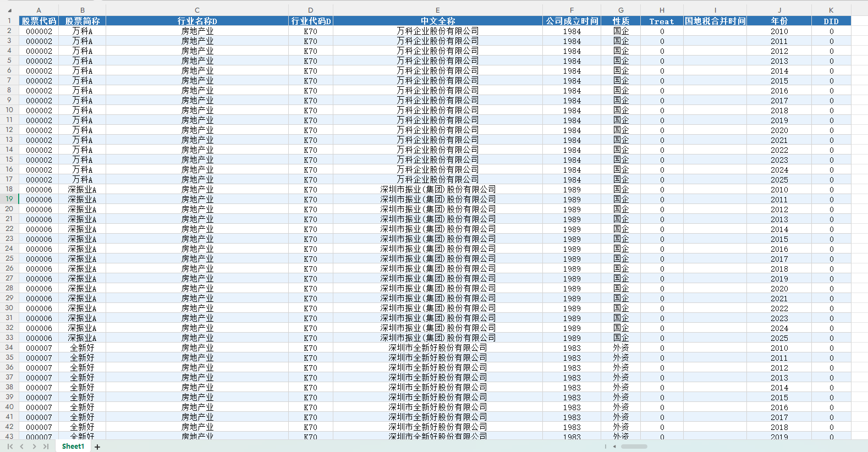Select row 10 header
Image resolution: width=868 pixels, height=452 pixels.
[9, 110]
